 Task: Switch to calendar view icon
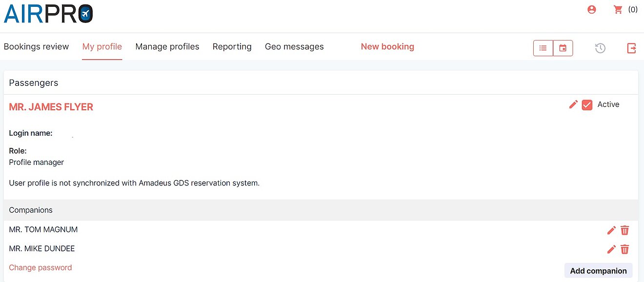563,48
